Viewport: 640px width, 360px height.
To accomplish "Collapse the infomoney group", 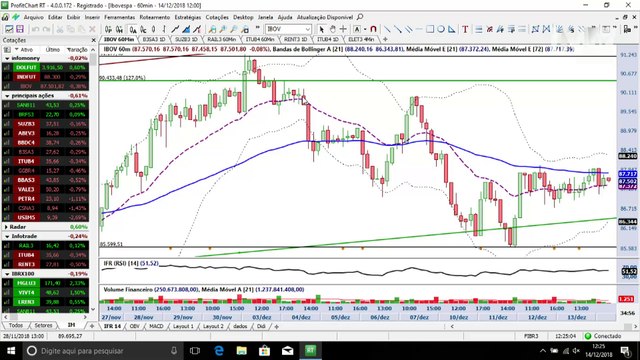I will pyautogui.click(x=7, y=58).
